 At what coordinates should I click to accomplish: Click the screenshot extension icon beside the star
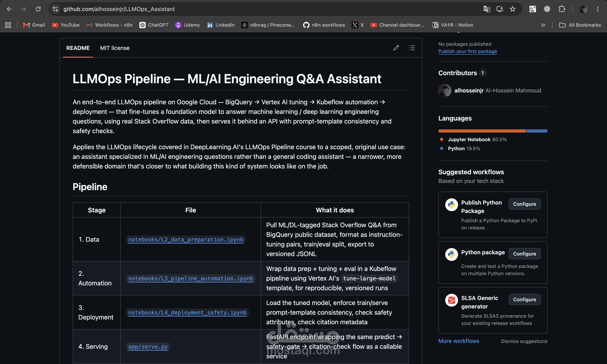(x=533, y=9)
